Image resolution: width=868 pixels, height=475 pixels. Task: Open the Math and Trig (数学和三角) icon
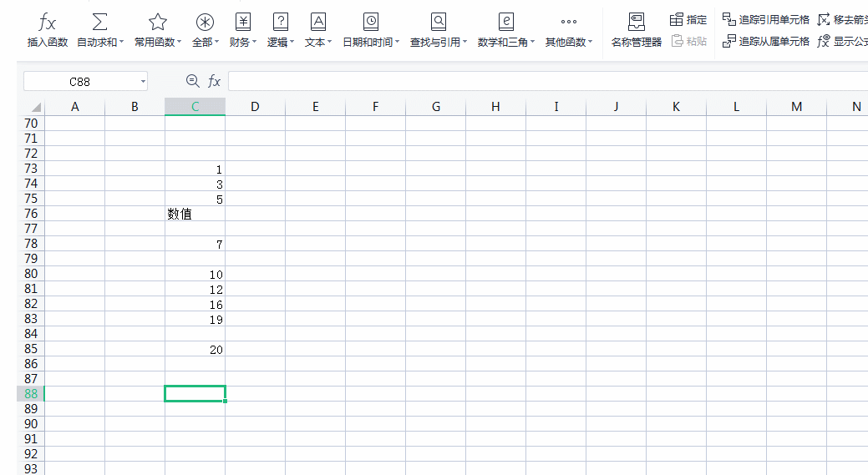pos(506,22)
